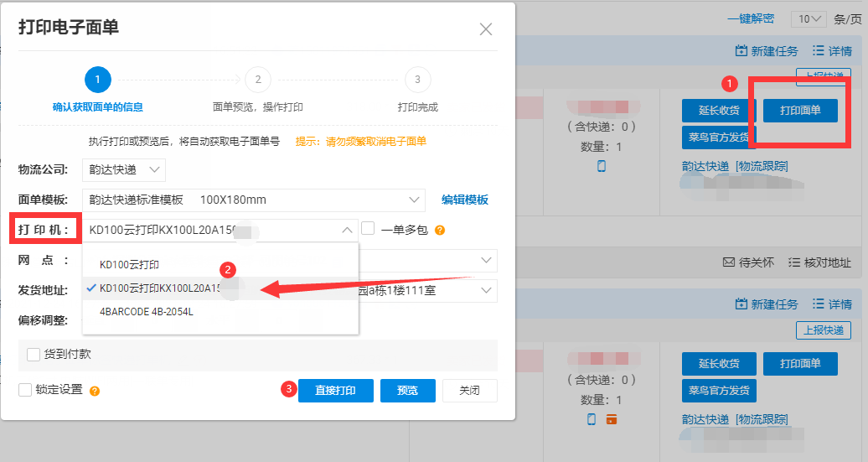Click step 3 circle 打印完成
The height and width of the screenshot is (462, 868).
pos(417,80)
